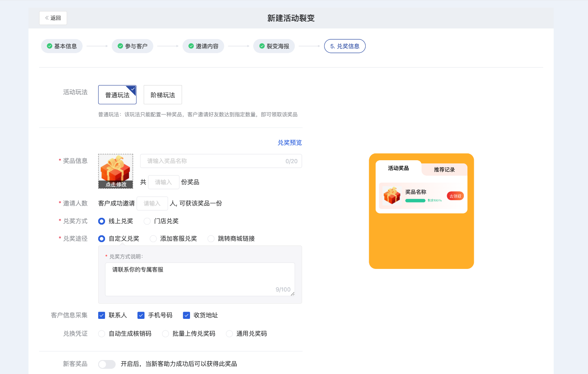This screenshot has height=374, width=588.
Task: Open the 活动奖品 preview tab
Action: tap(398, 168)
